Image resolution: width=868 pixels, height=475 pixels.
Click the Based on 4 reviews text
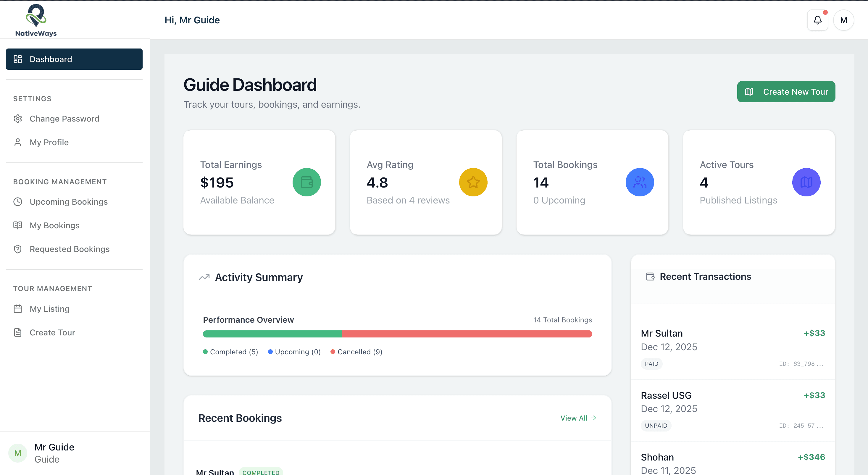pos(408,200)
